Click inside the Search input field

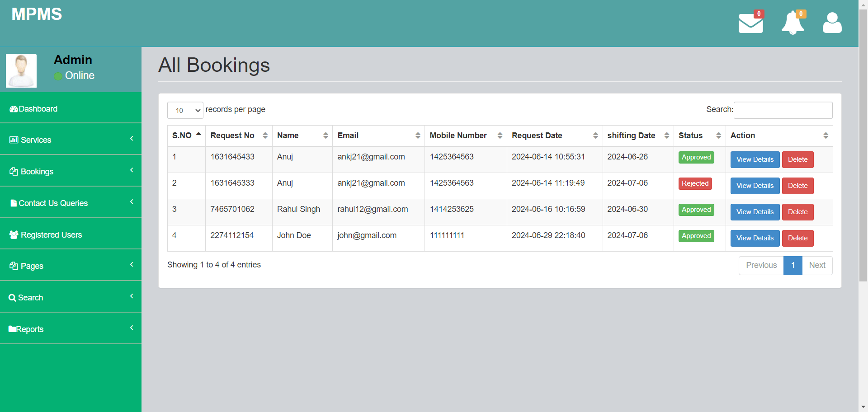(783, 110)
